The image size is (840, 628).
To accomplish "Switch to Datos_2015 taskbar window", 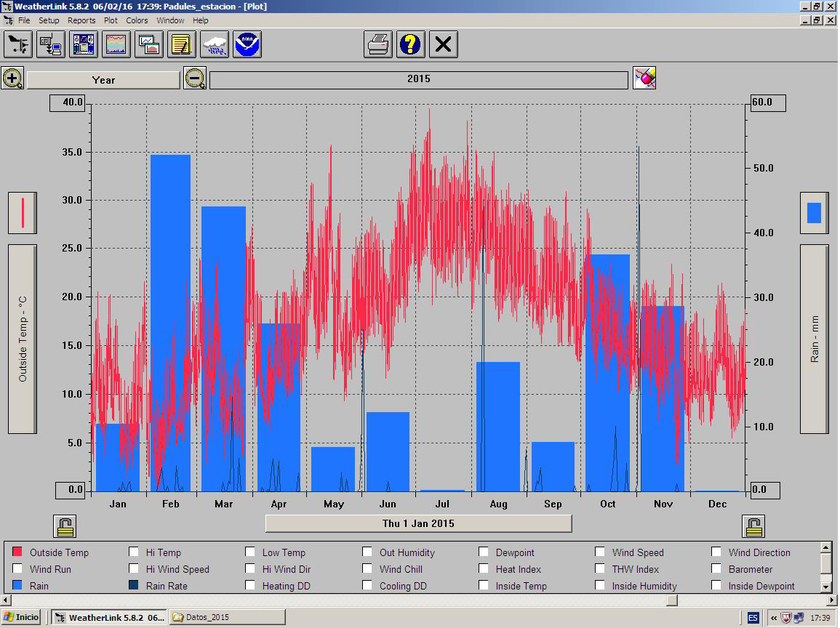I will (x=227, y=617).
